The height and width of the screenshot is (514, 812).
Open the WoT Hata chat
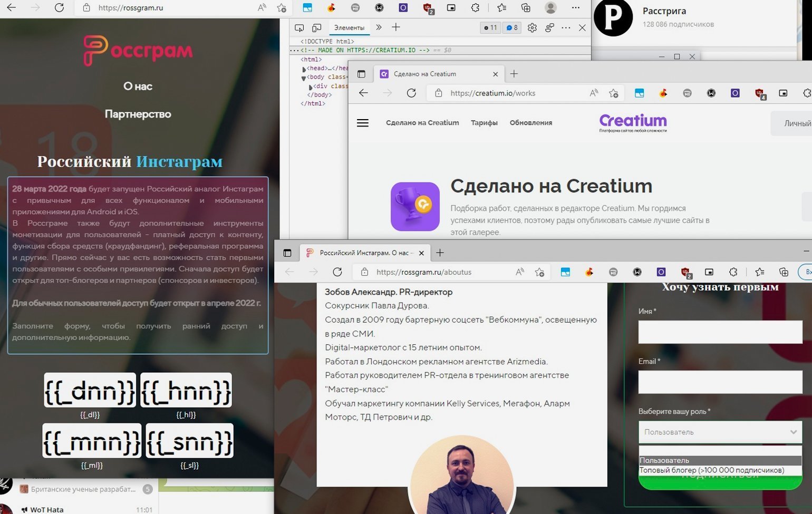coord(79,509)
